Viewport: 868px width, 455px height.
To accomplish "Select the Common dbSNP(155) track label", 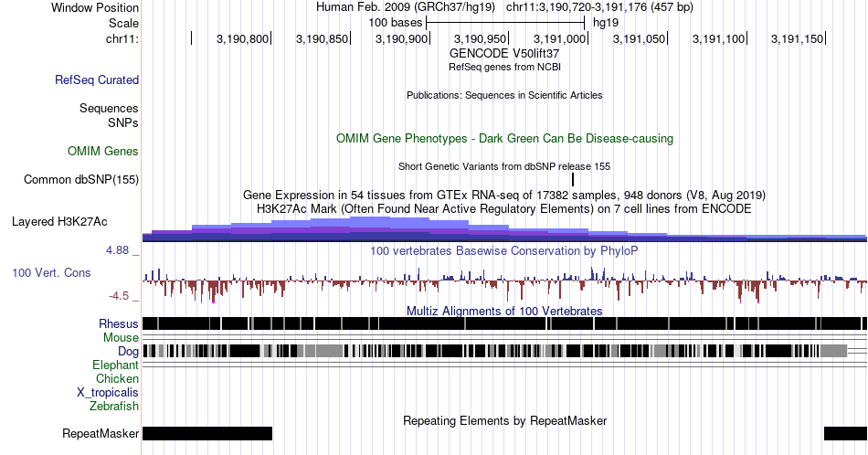I will 81,179.
